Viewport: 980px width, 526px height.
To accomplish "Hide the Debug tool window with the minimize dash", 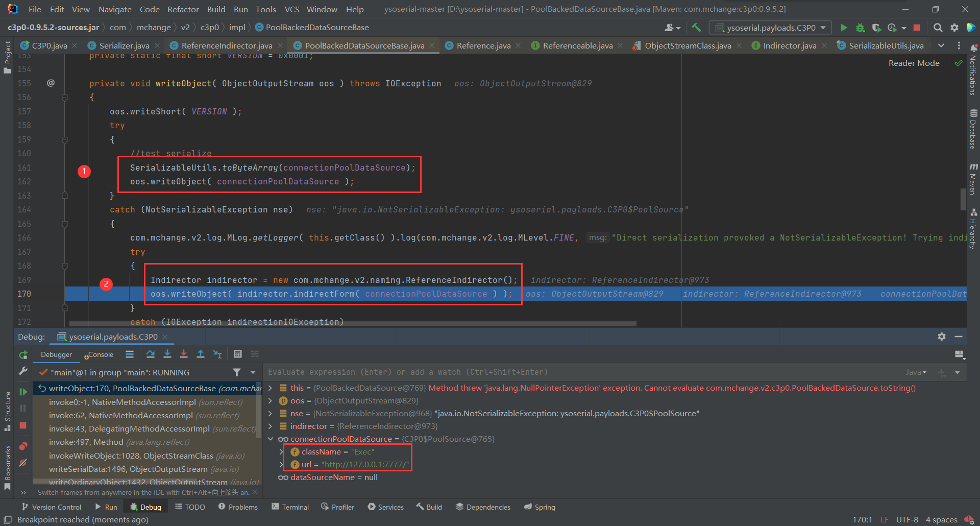I will [959, 337].
